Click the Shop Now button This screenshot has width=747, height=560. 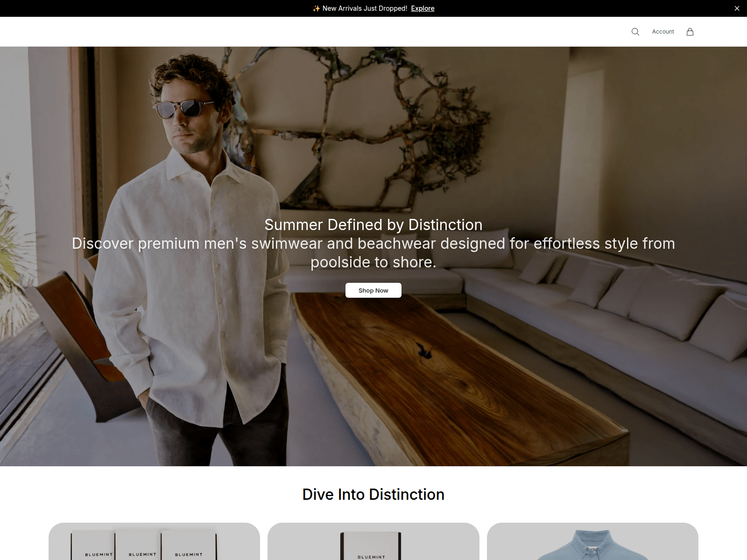coord(373,290)
